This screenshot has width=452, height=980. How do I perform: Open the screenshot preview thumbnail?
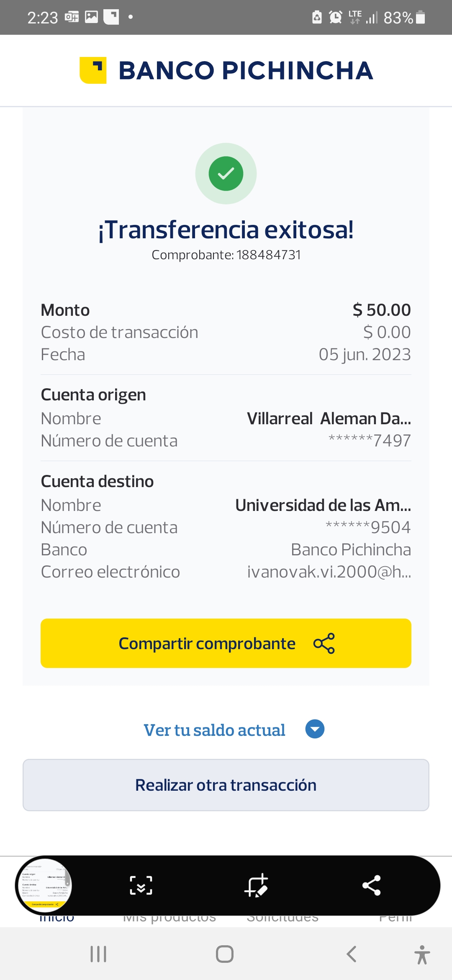click(44, 885)
